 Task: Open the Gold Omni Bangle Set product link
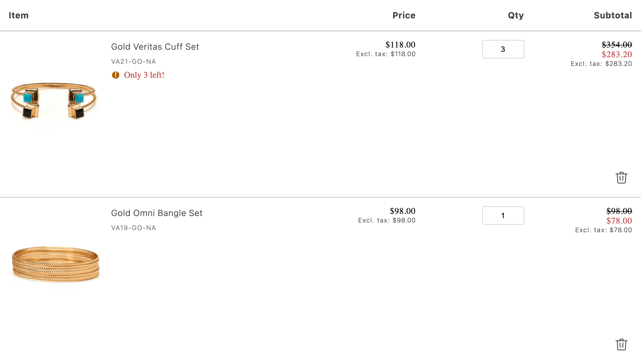click(x=156, y=213)
